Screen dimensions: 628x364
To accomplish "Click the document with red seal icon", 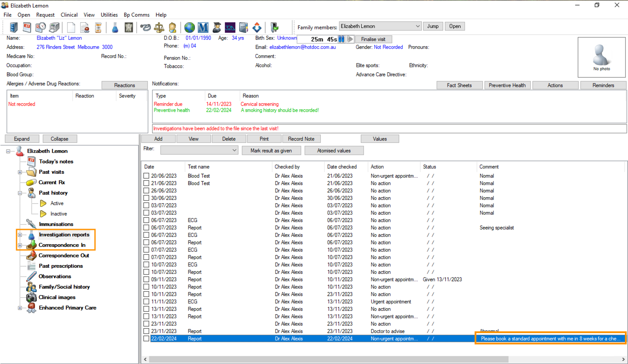I will (85, 27).
